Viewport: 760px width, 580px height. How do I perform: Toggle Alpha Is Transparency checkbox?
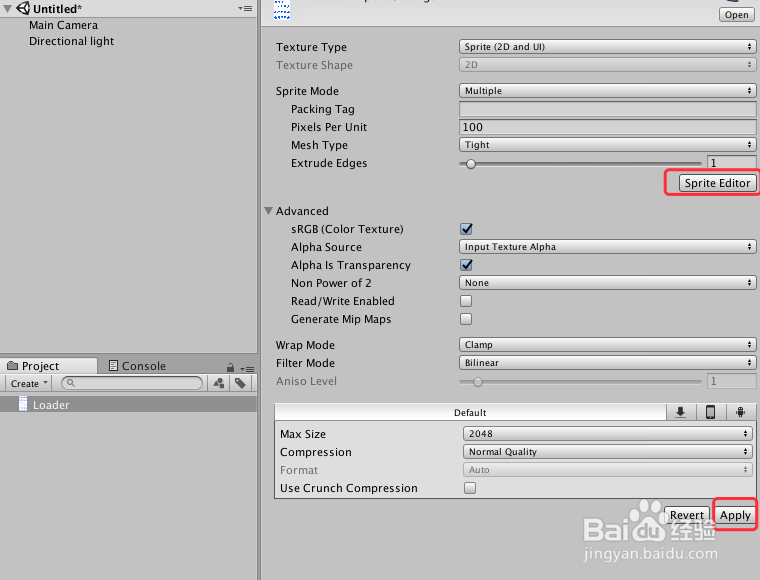pyautogui.click(x=466, y=265)
